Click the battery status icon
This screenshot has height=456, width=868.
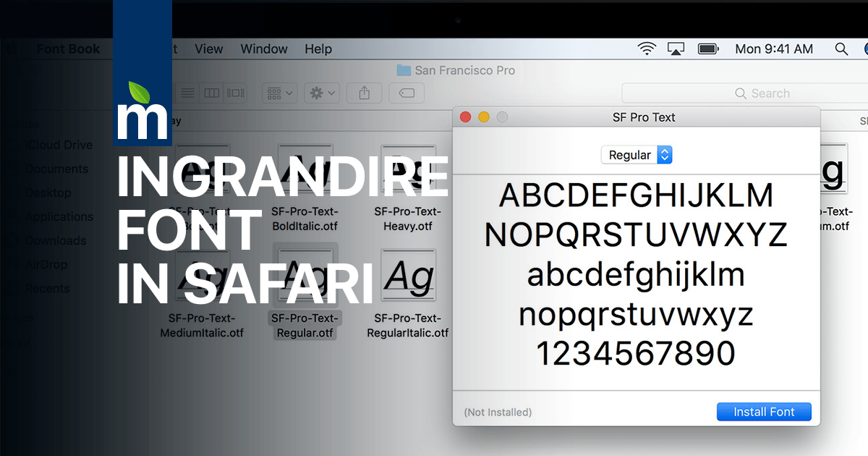(708, 49)
